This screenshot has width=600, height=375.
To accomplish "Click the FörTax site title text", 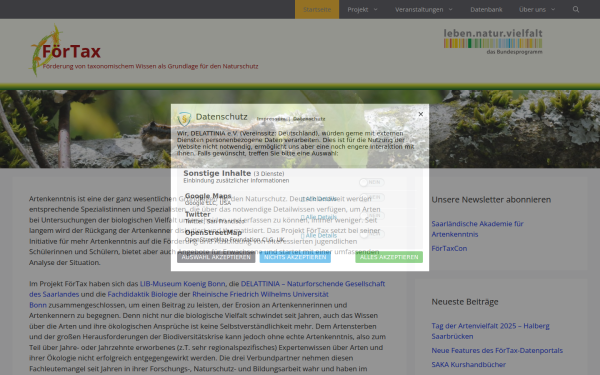I will (71, 51).
